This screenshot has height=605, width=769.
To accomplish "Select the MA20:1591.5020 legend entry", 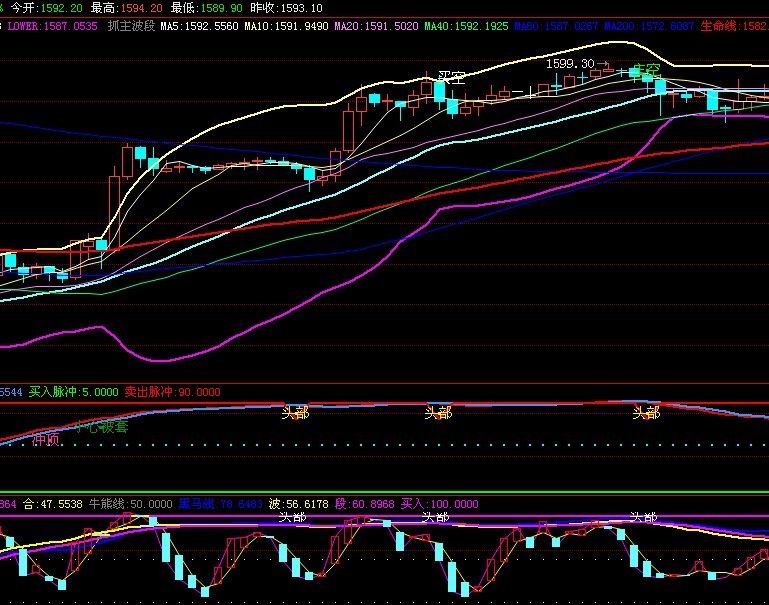I will (x=376, y=26).
